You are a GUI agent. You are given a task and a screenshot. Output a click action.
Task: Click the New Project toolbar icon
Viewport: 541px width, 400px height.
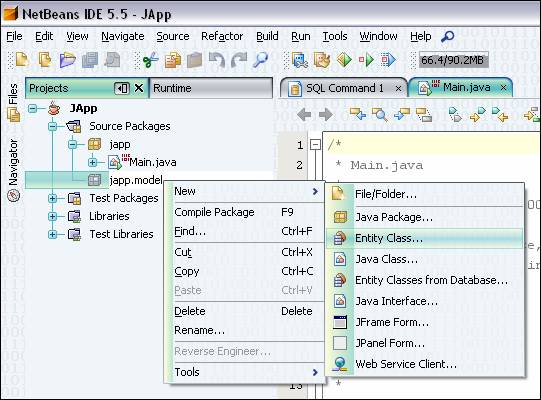tap(45, 60)
